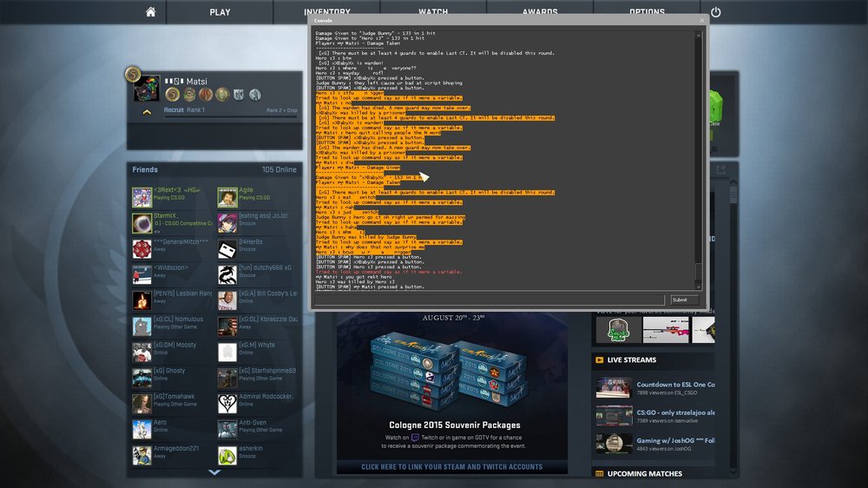The height and width of the screenshot is (488, 868).
Task: Open the INVENTORY tab
Action: [326, 11]
